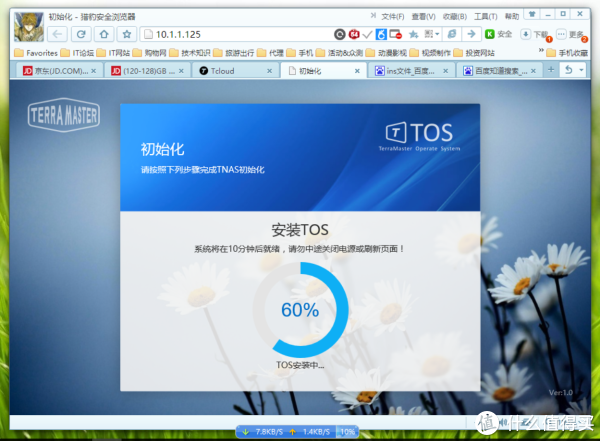
Task: Open the 动漫影视 bookmark folder
Action: (x=386, y=53)
